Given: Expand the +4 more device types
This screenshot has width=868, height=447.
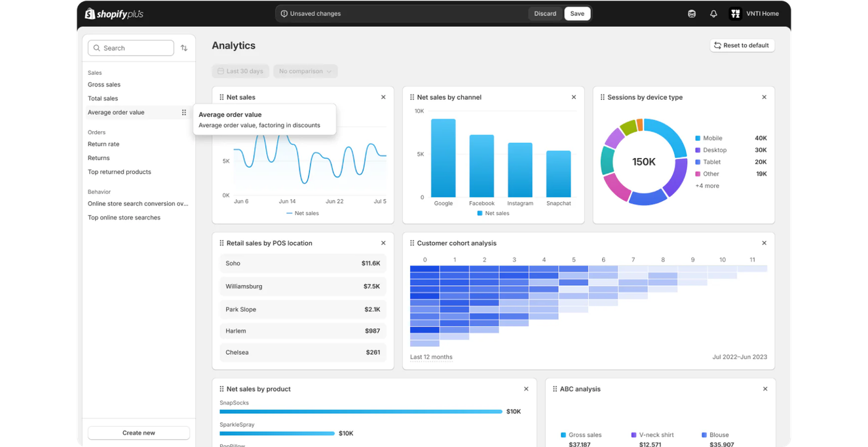Looking at the screenshot, I should pyautogui.click(x=707, y=186).
